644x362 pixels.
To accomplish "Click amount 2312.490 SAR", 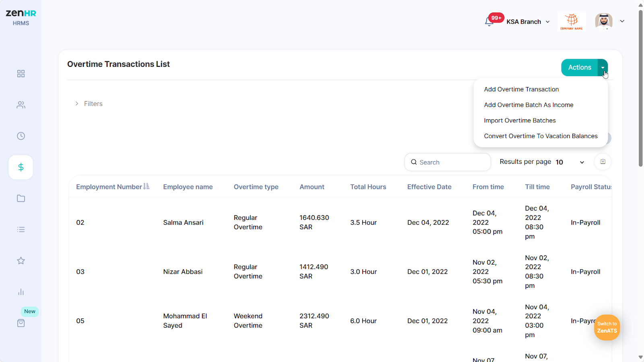I will click(314, 321).
